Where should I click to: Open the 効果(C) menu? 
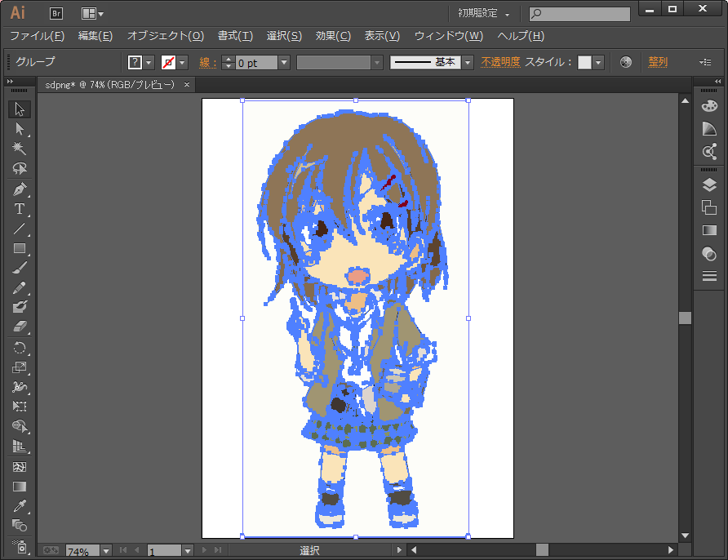333,36
